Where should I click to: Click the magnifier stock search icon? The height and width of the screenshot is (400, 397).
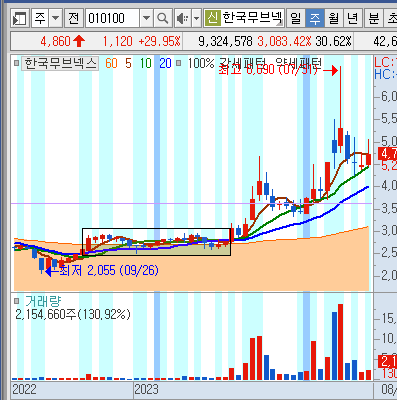[x=163, y=18]
